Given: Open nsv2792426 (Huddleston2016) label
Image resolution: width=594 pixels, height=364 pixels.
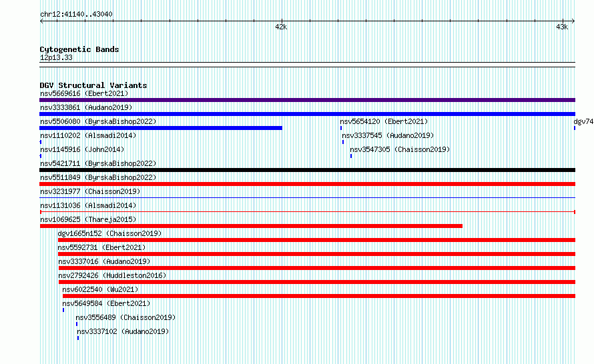Looking at the screenshot, I should click(112, 275).
